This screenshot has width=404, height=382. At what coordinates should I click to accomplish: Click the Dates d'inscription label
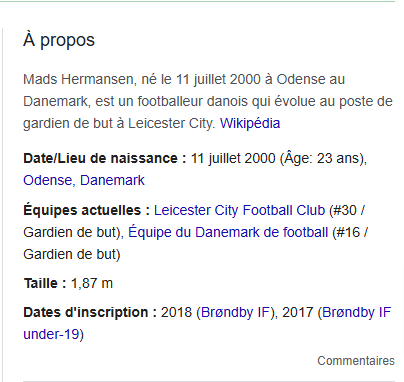pos(90,313)
